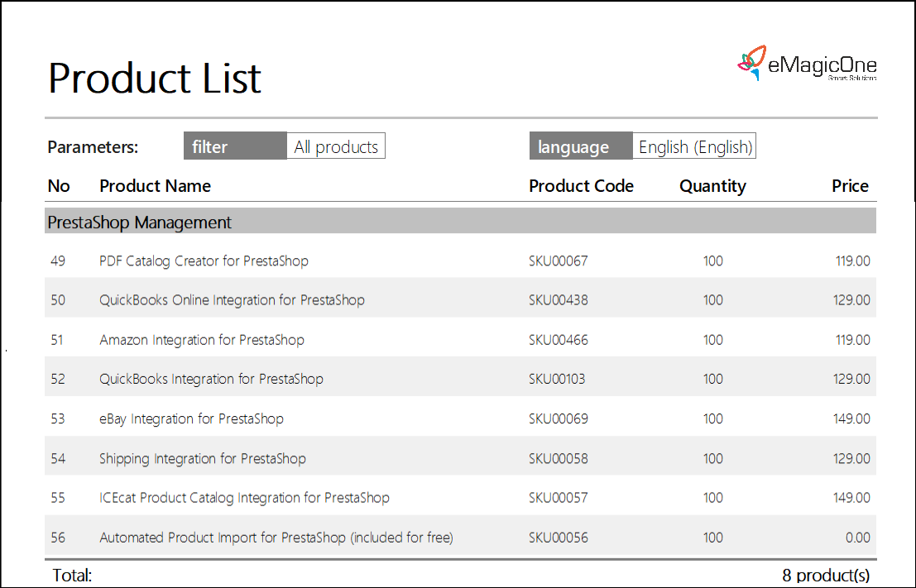
Task: Click 'PDF Catalog Creator for PrestaShop'
Action: (x=204, y=261)
